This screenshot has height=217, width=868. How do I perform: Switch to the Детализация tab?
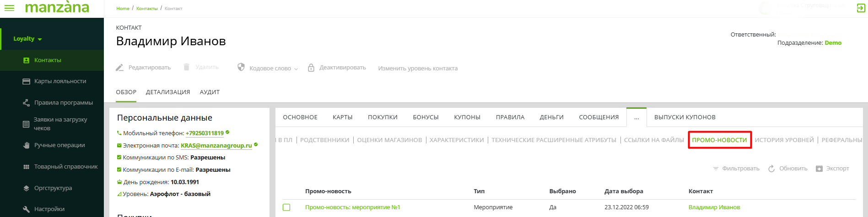[167, 92]
